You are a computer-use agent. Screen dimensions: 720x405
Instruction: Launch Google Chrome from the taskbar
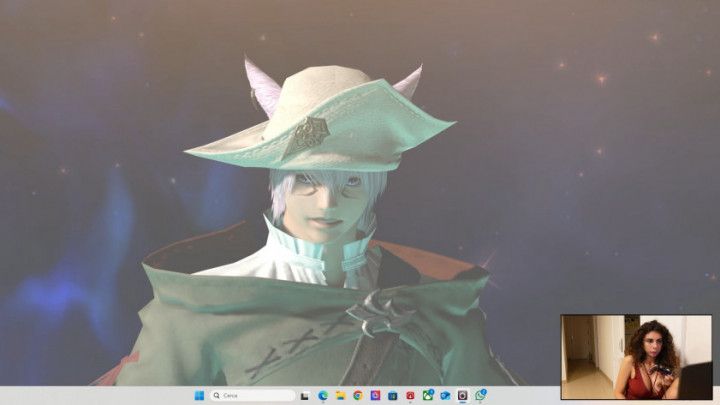(358, 395)
